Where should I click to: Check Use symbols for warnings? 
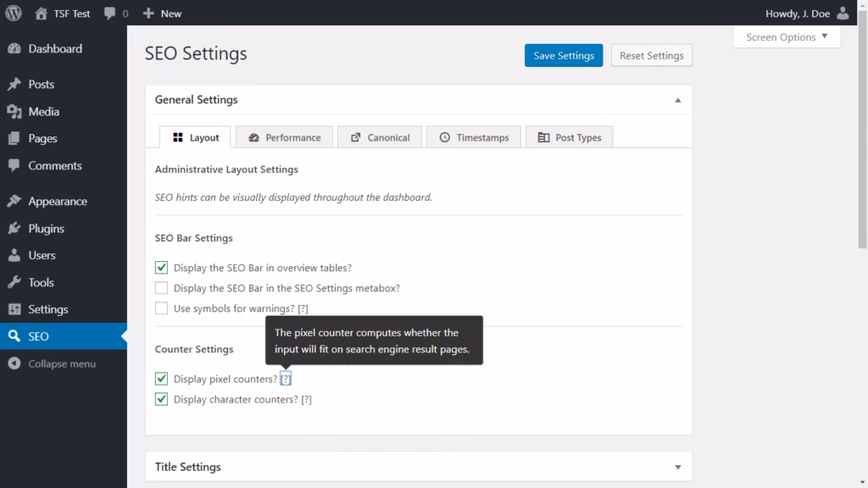coord(161,308)
